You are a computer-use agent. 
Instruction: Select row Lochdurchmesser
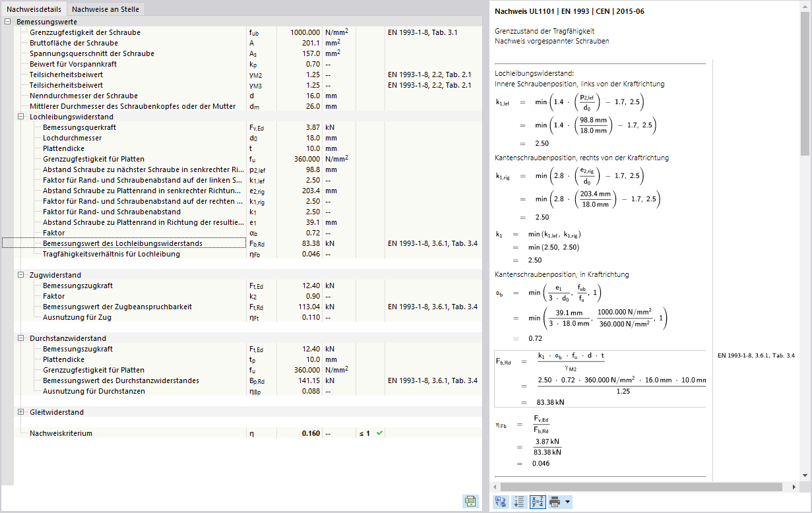[x=247, y=138]
